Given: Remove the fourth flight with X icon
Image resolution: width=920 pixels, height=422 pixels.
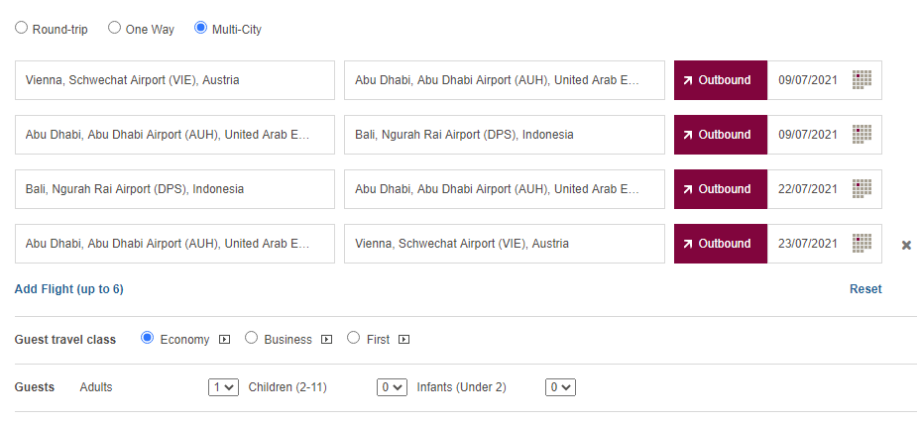Looking at the screenshot, I should pyautogui.click(x=906, y=245).
